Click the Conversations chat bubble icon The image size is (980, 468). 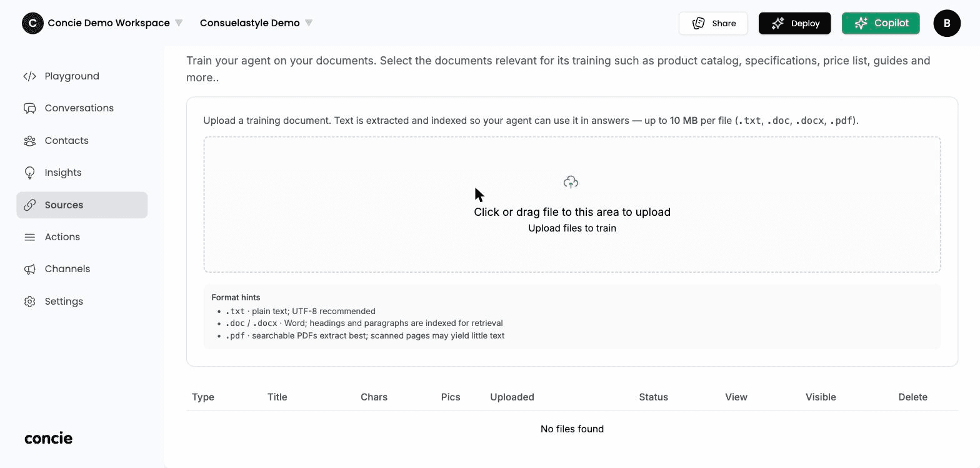(29, 108)
